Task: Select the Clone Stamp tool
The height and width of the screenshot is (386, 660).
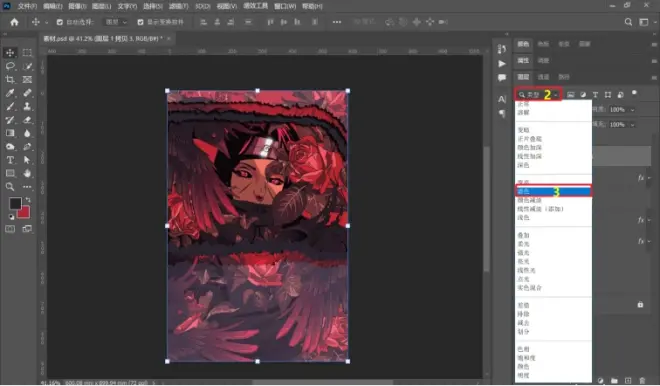Action: [27, 106]
